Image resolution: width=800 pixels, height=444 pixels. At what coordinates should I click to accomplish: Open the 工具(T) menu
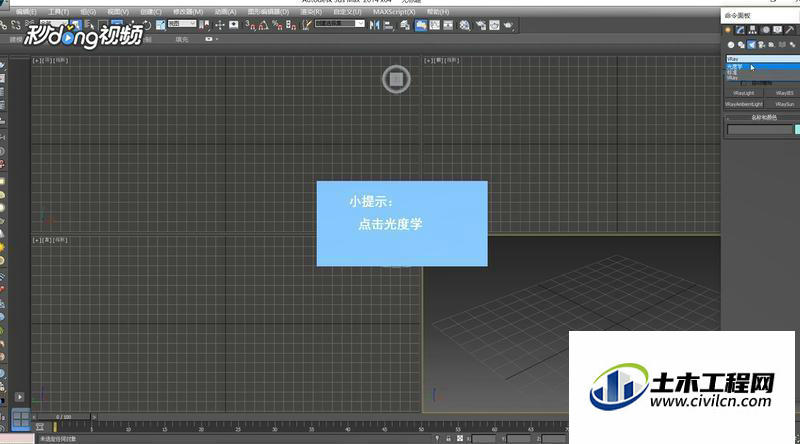(x=58, y=11)
